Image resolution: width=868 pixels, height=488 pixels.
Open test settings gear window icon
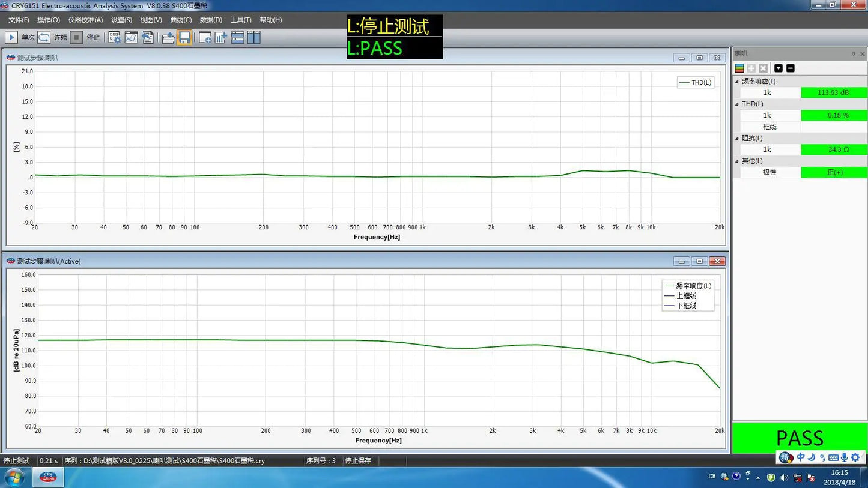(x=114, y=37)
